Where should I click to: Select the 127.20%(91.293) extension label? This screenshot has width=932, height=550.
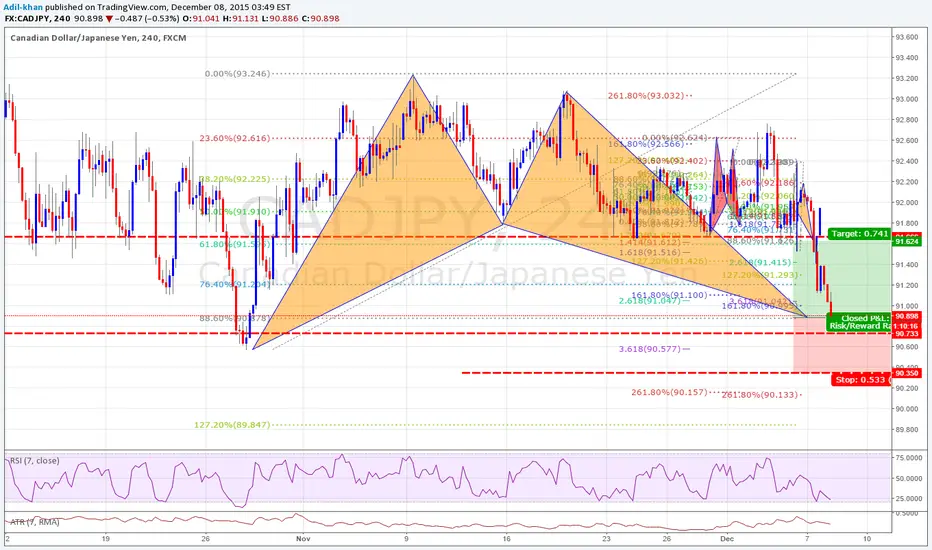[x=760, y=275]
